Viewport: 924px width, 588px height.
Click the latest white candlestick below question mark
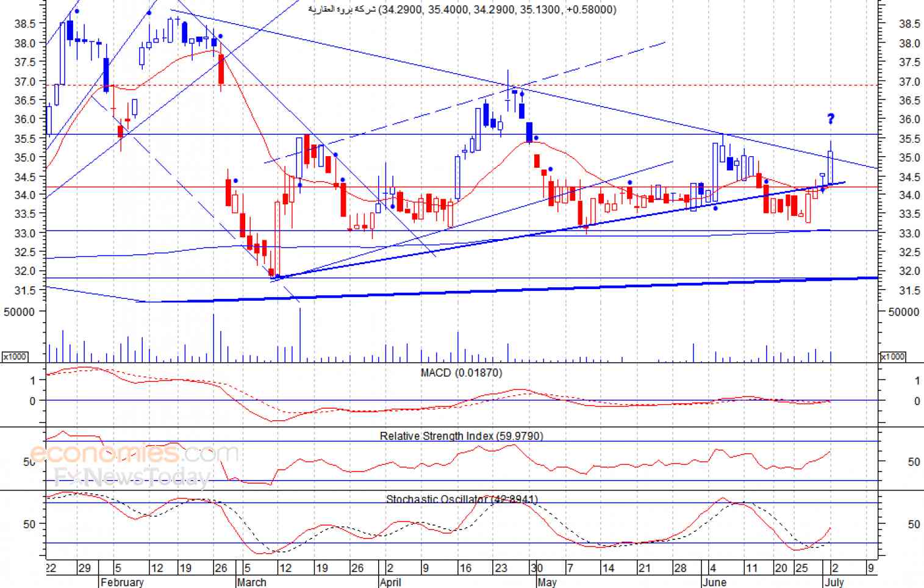[830, 167]
